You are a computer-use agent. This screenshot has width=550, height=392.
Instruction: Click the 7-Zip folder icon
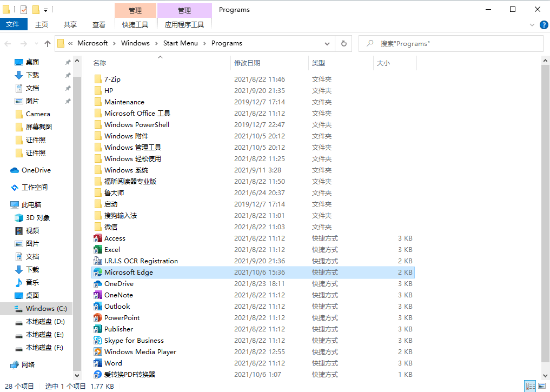click(x=98, y=79)
